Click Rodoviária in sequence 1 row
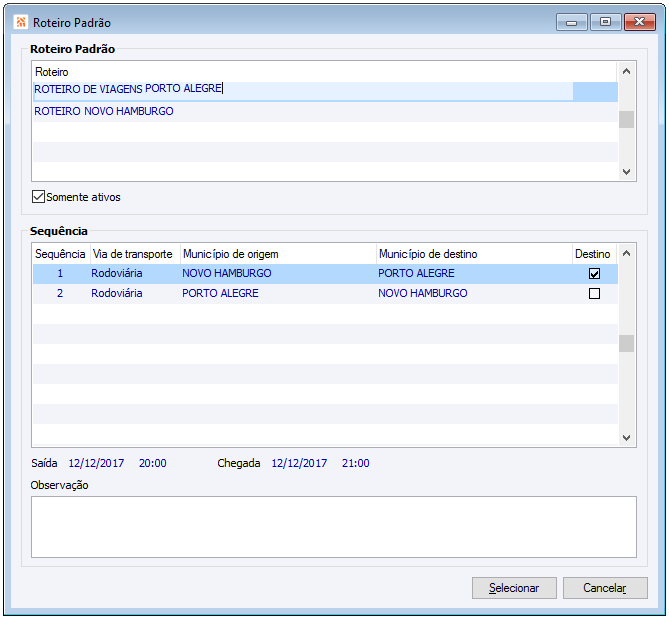669x620 pixels. (116, 274)
